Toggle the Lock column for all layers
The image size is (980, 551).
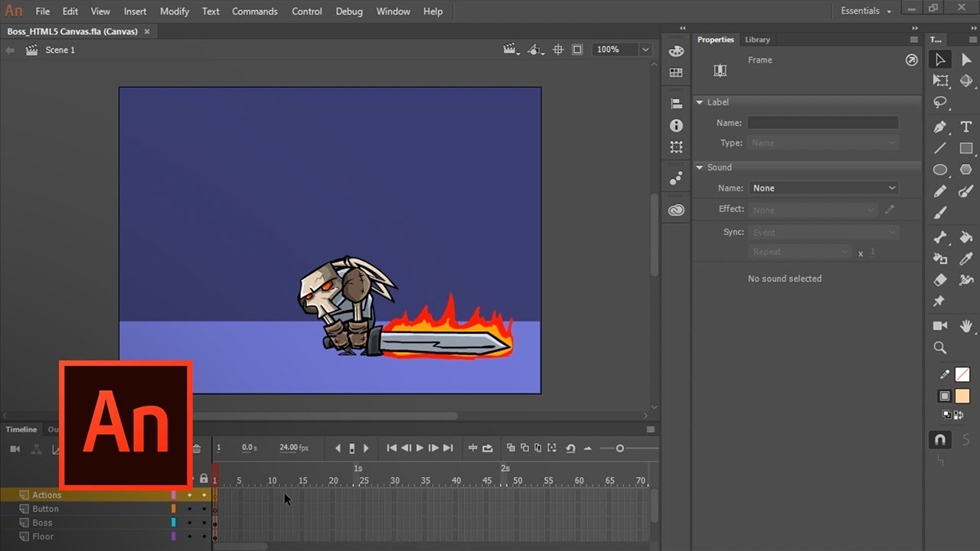click(x=204, y=478)
